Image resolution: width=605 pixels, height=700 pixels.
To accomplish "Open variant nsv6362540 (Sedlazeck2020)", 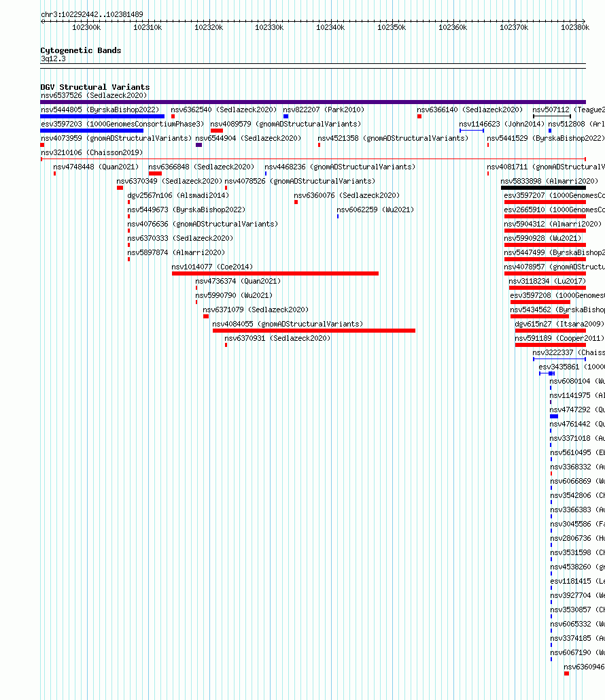I will coord(224,110).
